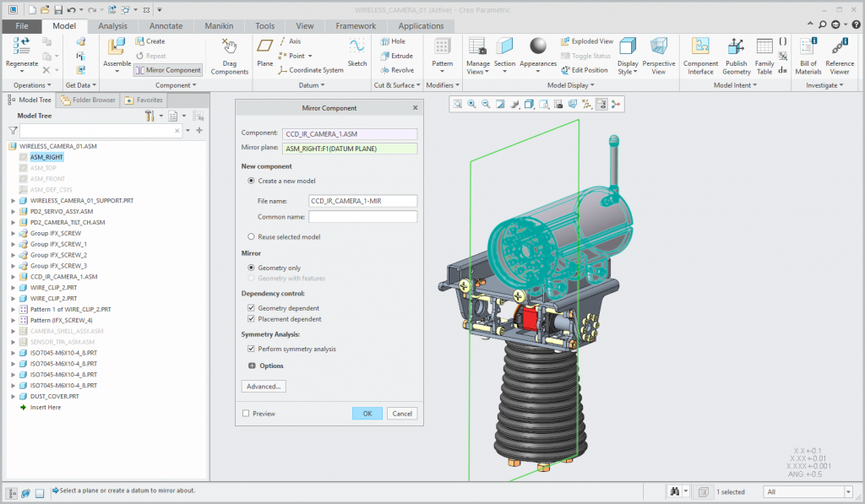Open model tree settings icon
The width and height of the screenshot is (865, 504).
tap(150, 116)
